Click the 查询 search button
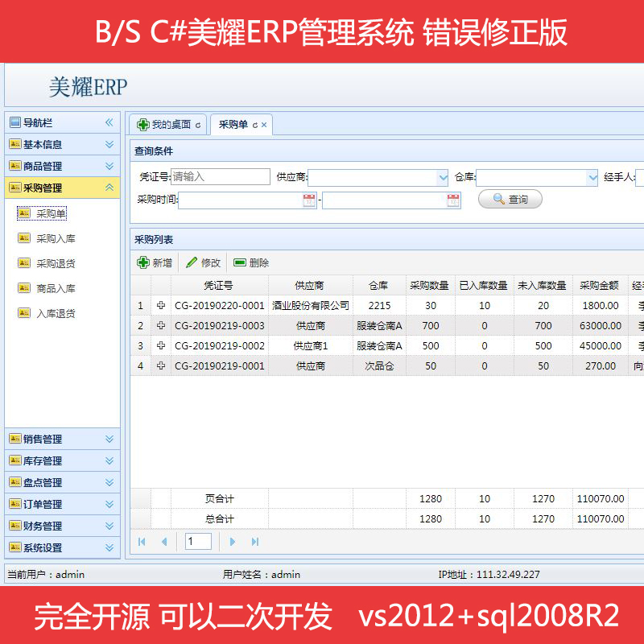644x644 pixels. (x=510, y=199)
